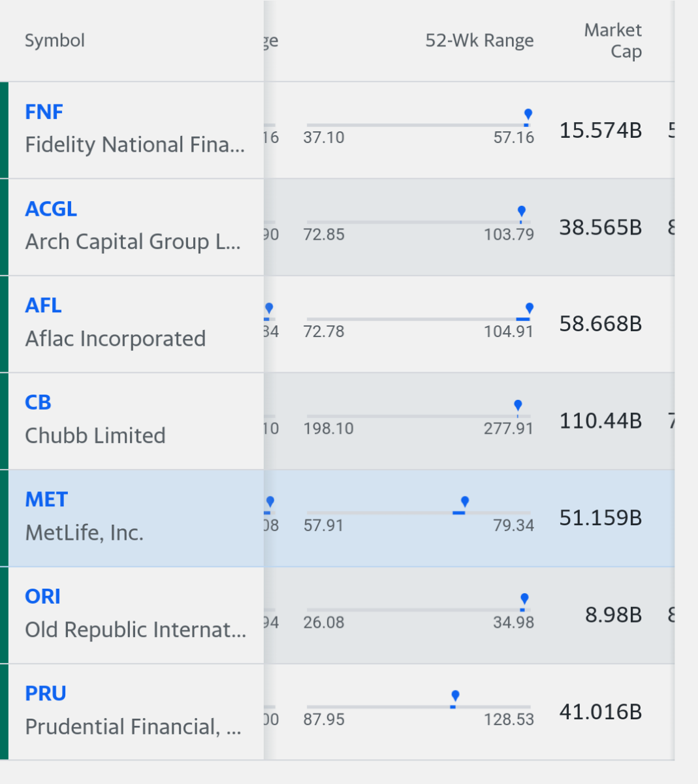Click MetLife 52-week range marker pin
Image resolution: width=698 pixels, height=784 pixels.
point(465,502)
